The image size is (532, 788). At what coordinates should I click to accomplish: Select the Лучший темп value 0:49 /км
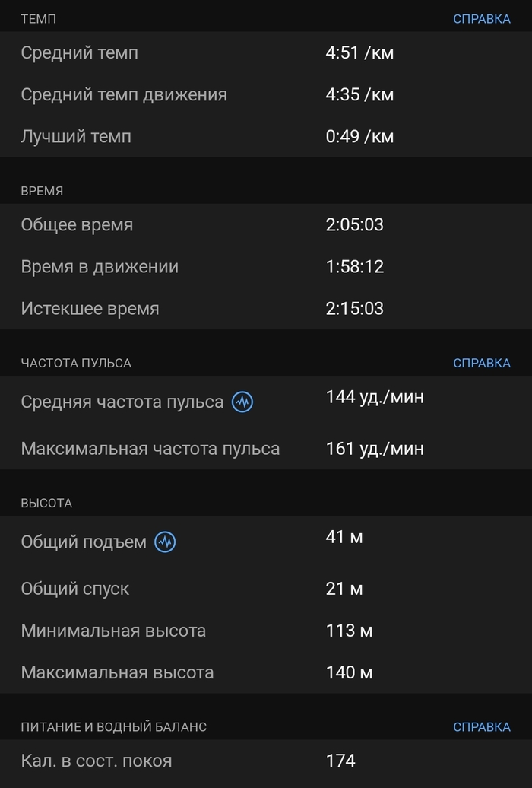coord(359,137)
